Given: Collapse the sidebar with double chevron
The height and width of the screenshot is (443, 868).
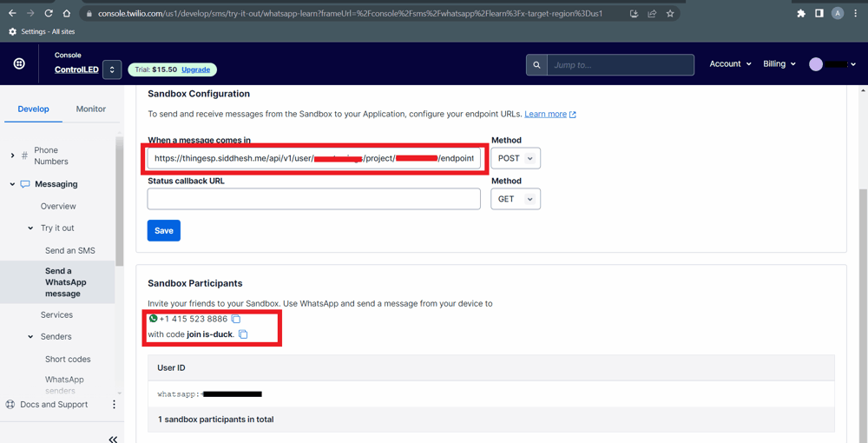Looking at the screenshot, I should click(113, 439).
